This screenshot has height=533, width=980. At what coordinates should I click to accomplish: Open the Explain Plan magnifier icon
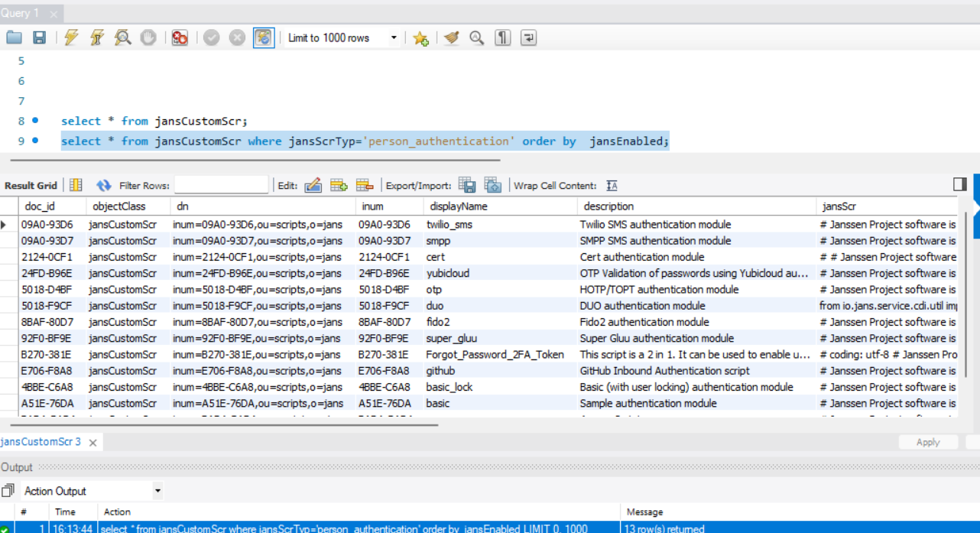coord(122,37)
